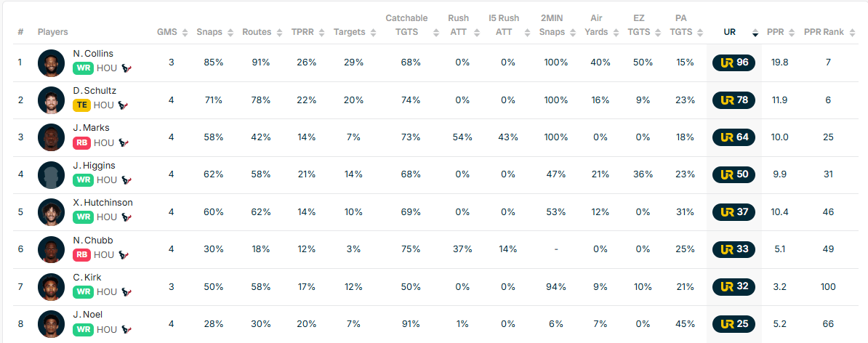Image resolution: width=868 pixels, height=343 pixels.
Task: Click the Players column header
Action: point(53,32)
